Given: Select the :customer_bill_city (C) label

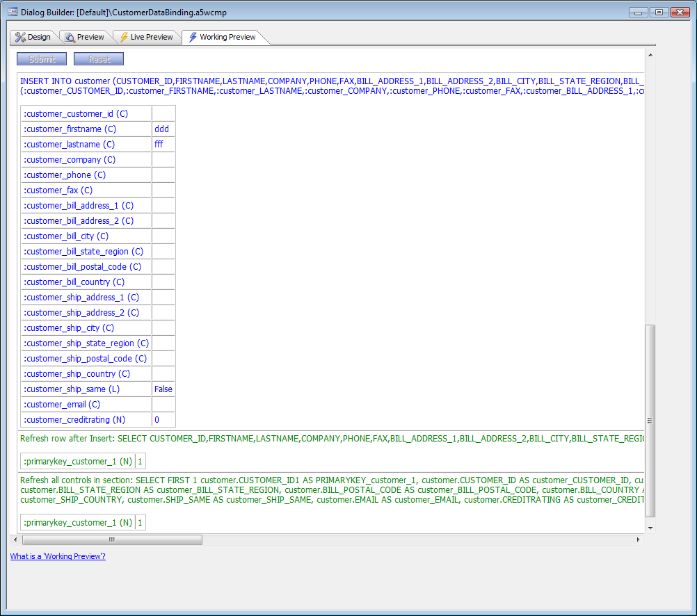Looking at the screenshot, I should (x=66, y=236).
